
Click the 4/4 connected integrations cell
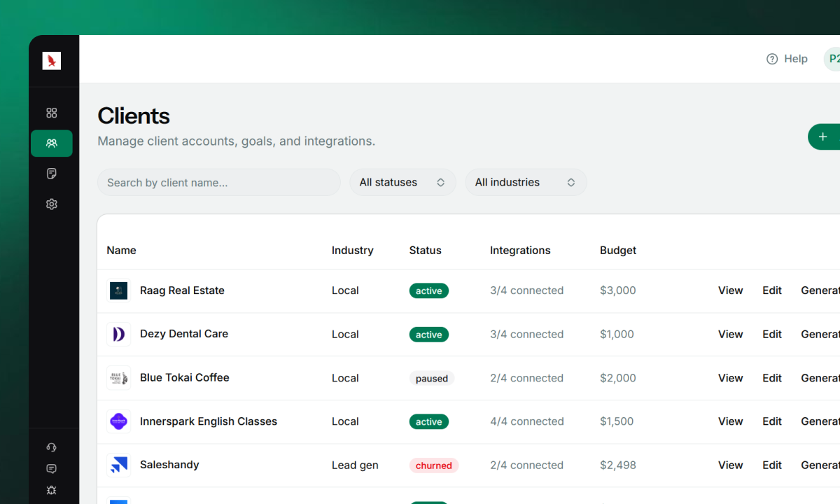(527, 421)
